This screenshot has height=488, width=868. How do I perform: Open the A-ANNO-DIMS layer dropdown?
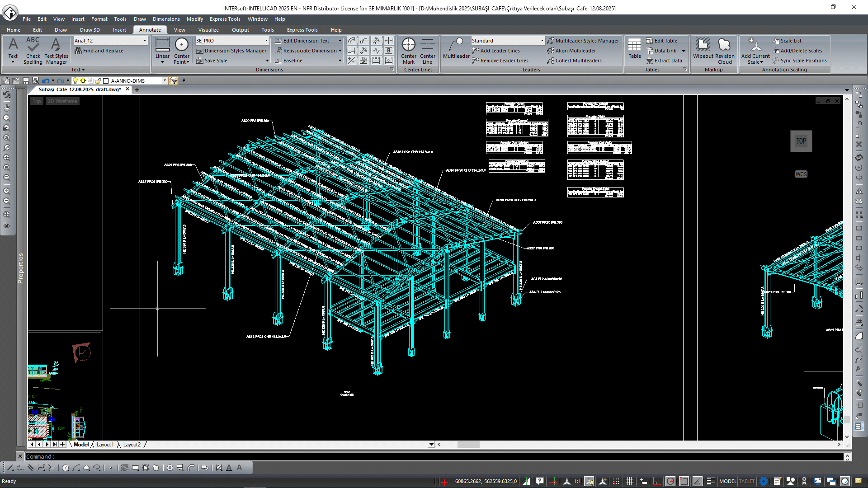165,81
